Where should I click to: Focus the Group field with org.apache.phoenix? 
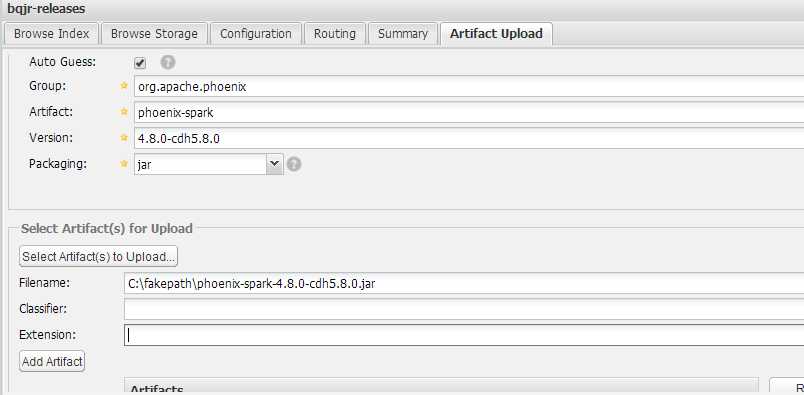pyautogui.click(x=469, y=86)
